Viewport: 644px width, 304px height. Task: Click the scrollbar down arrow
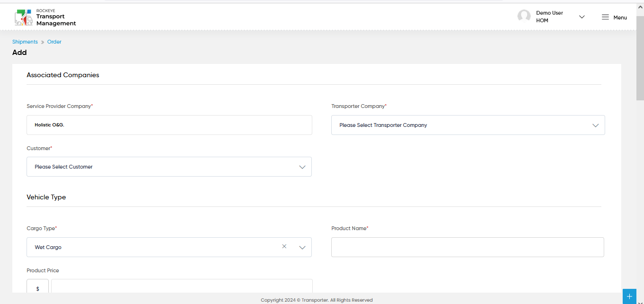pos(640,301)
